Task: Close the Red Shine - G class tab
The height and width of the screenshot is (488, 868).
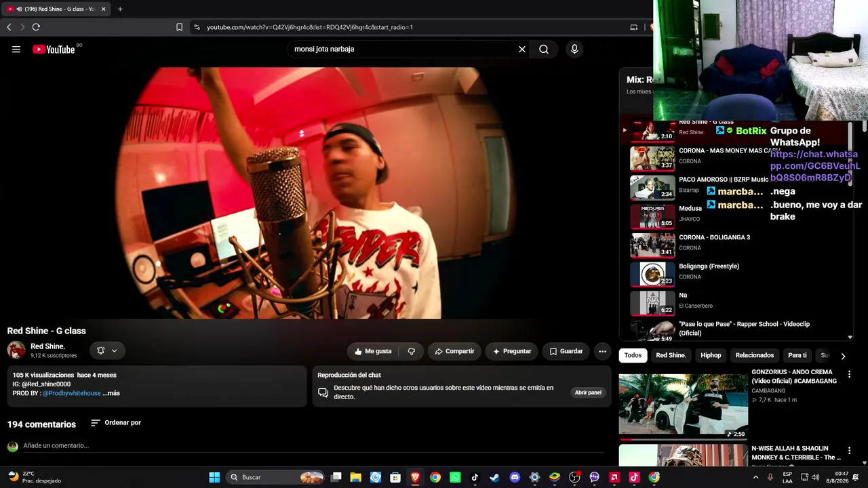Action: 103,9
